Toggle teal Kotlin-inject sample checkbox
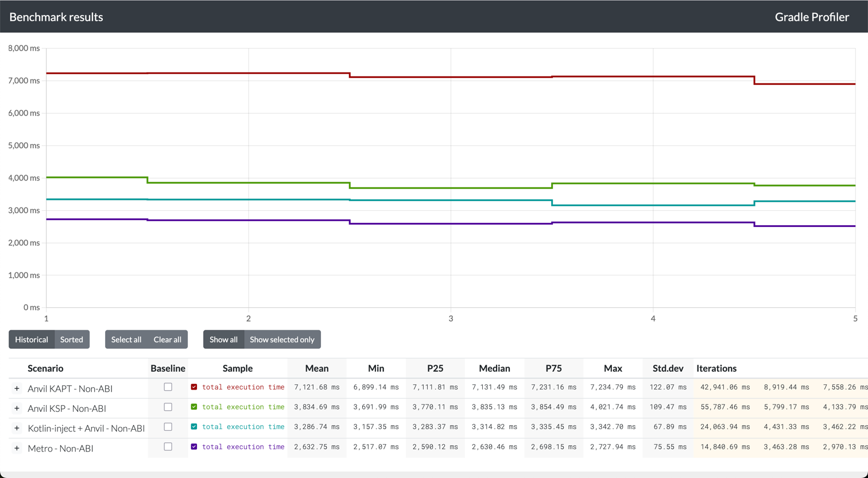The image size is (868, 478). pos(194,427)
